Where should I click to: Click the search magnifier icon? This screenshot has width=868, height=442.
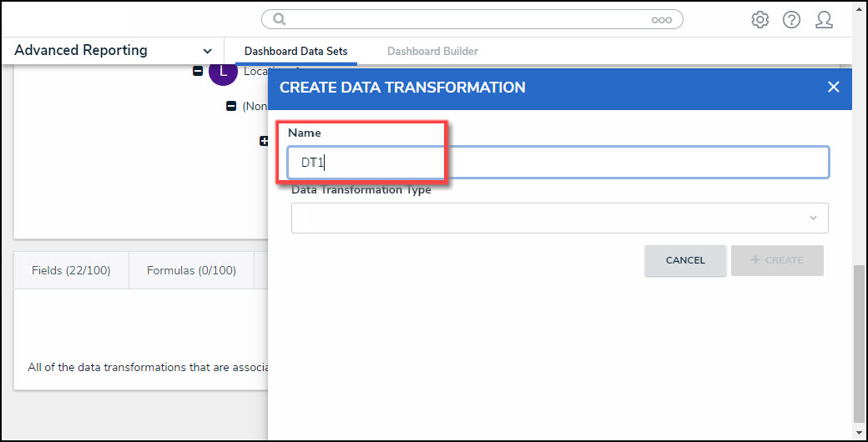coord(280,19)
